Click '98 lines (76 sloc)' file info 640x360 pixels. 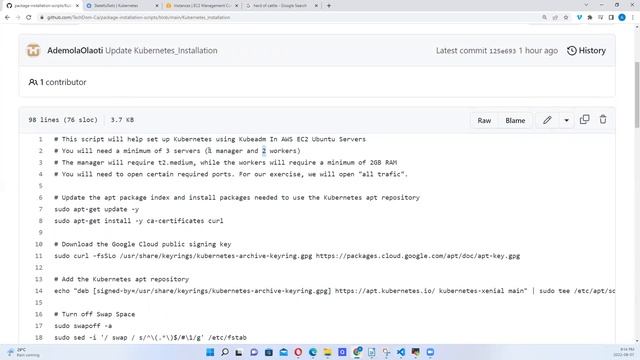click(63, 120)
